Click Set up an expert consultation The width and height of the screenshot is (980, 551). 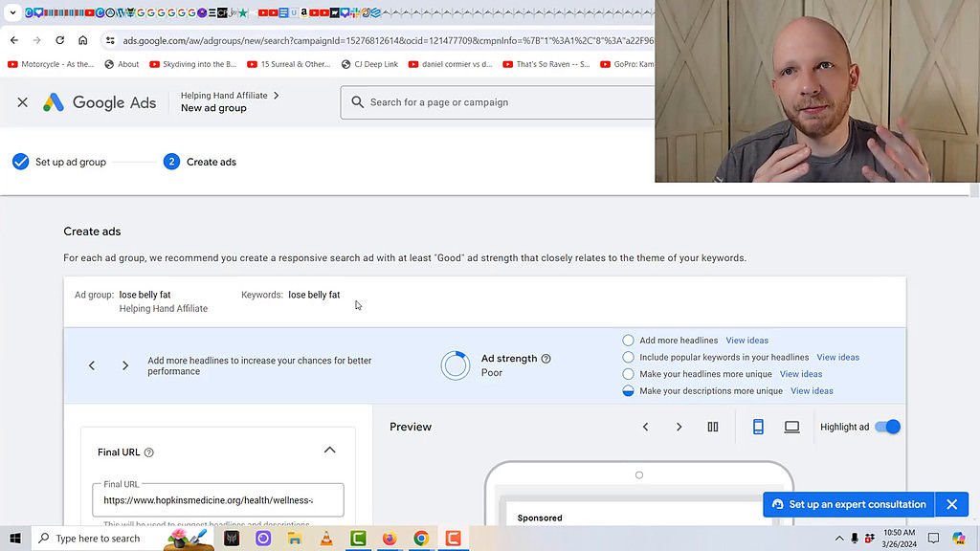(846, 504)
